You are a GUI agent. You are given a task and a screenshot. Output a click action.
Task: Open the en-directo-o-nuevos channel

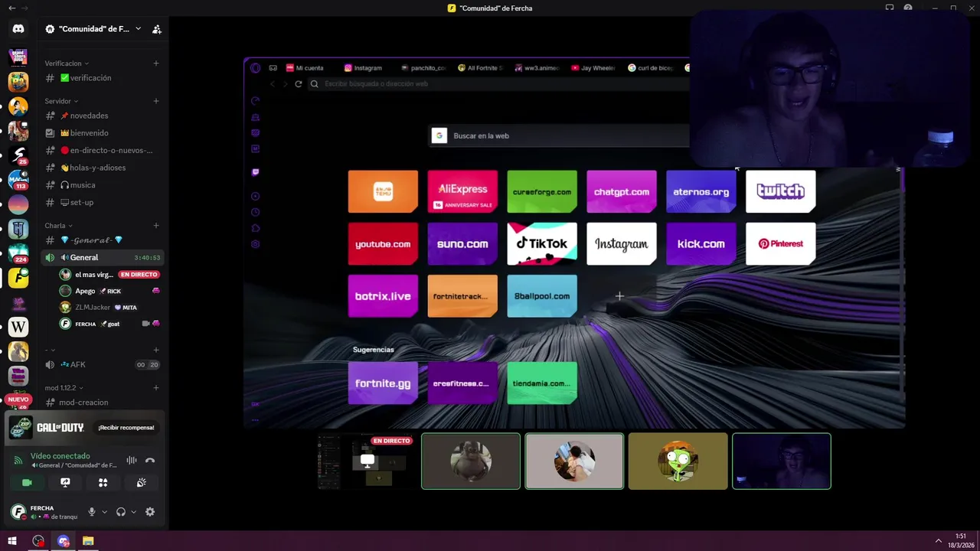click(x=103, y=151)
